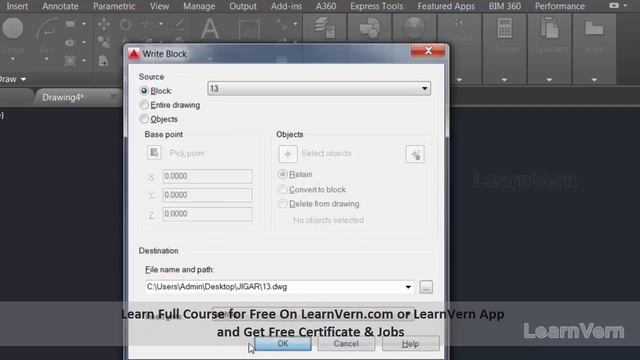This screenshot has height=360, width=640.
Task: Click the browse (...) path button
Action: click(x=426, y=287)
